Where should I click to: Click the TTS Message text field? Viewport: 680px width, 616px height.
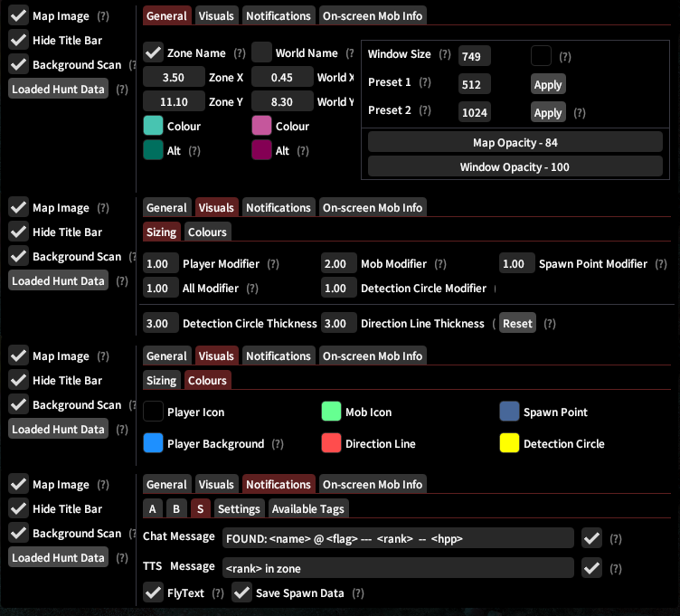coord(398,568)
